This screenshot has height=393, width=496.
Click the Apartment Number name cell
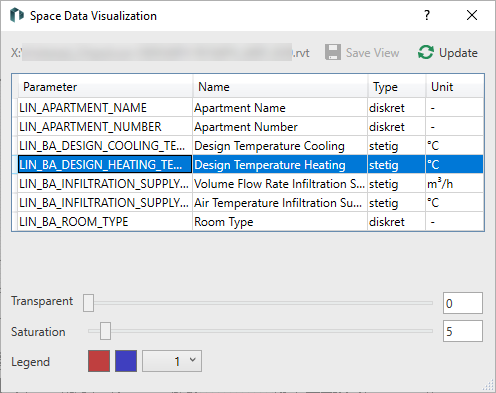click(x=280, y=127)
